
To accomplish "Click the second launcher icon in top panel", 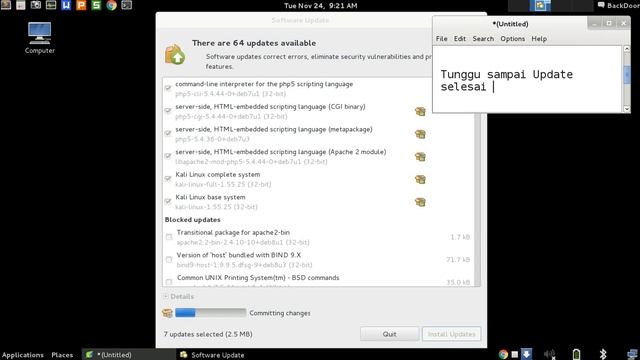I will [x=21, y=5].
